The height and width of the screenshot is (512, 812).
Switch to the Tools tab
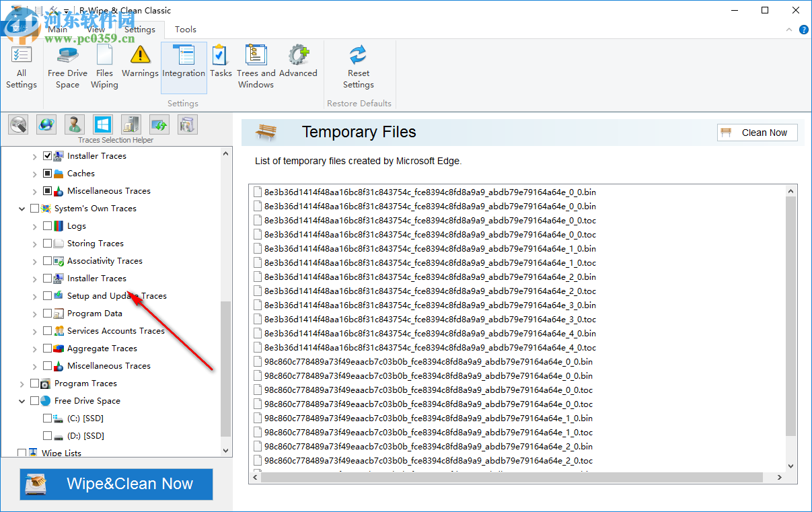point(186,30)
